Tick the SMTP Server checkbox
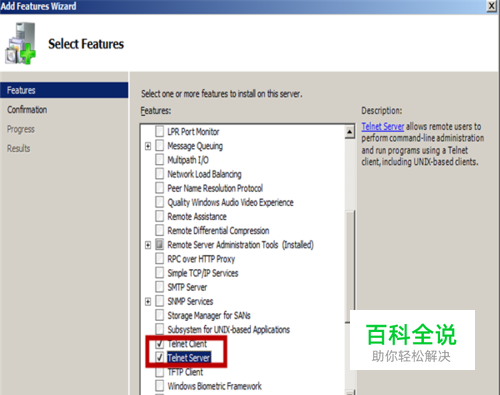 pyautogui.click(x=160, y=287)
